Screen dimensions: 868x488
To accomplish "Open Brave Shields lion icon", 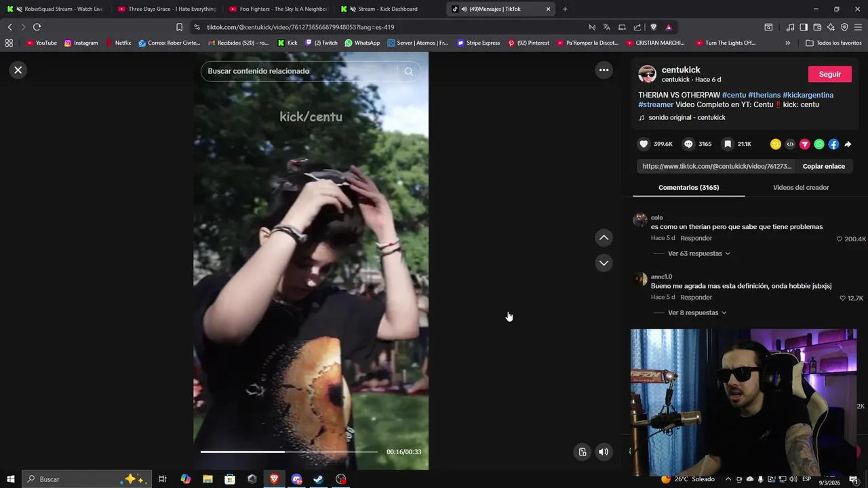I will click(653, 27).
